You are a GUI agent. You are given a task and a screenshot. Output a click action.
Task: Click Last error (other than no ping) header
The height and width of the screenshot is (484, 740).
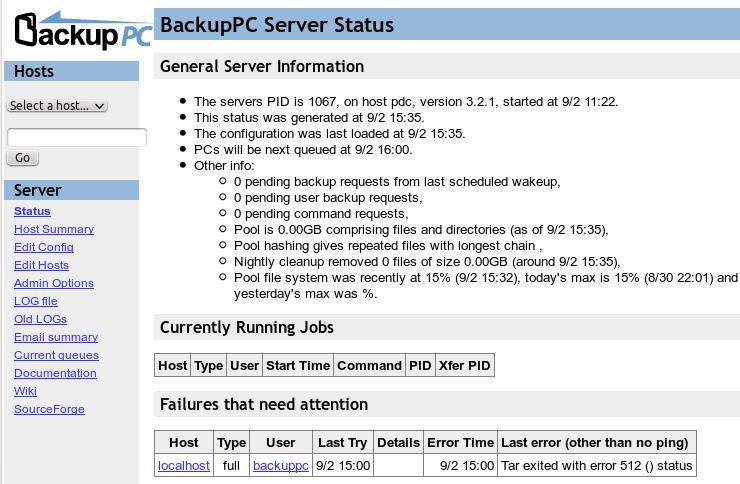coord(595,442)
